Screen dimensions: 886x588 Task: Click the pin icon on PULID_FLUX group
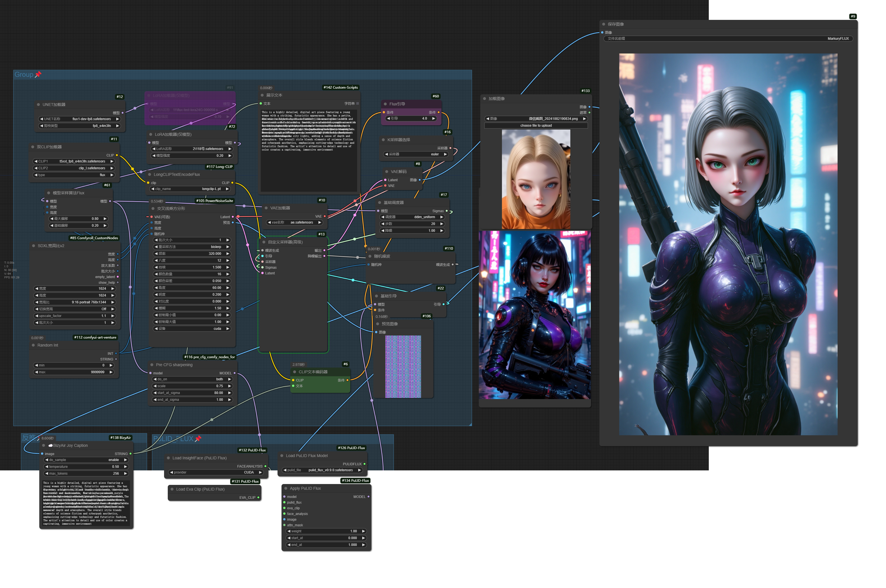[198, 438]
